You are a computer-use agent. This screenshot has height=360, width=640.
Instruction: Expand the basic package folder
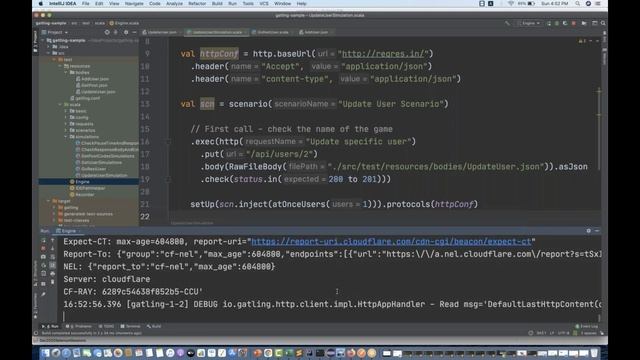coord(66,111)
